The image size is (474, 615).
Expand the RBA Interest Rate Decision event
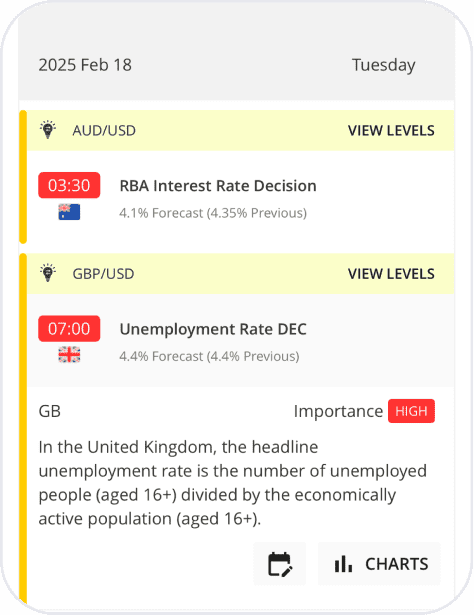(240, 197)
